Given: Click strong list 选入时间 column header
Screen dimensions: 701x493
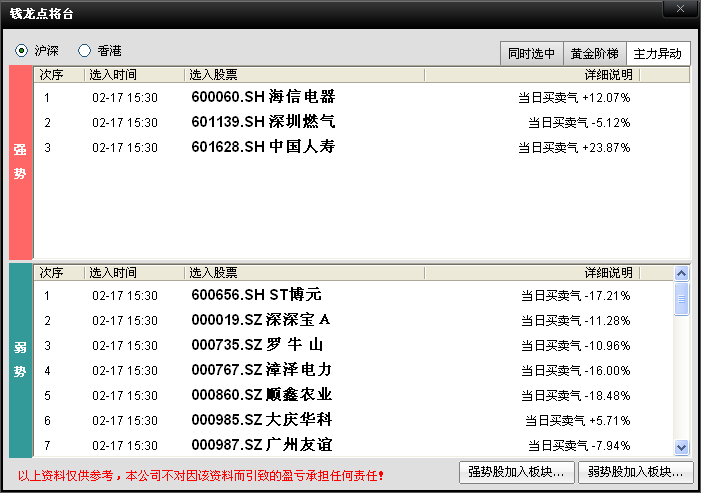Looking at the screenshot, I should (134, 75).
